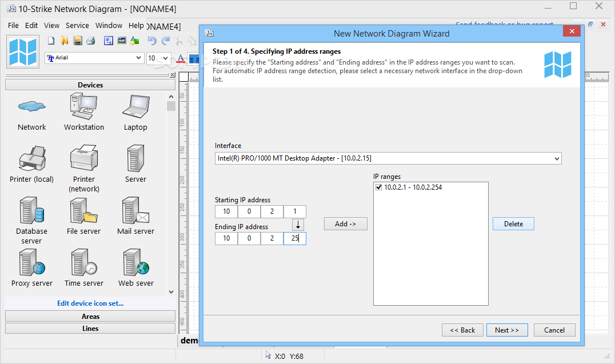615x364 pixels.
Task: Open the font size 10 dropdown
Action: coord(166,58)
